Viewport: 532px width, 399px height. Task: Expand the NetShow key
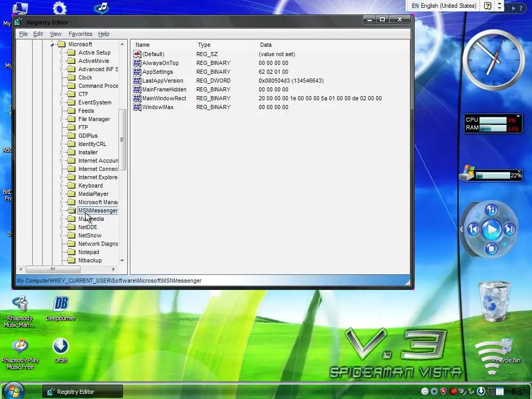pyautogui.click(x=61, y=235)
